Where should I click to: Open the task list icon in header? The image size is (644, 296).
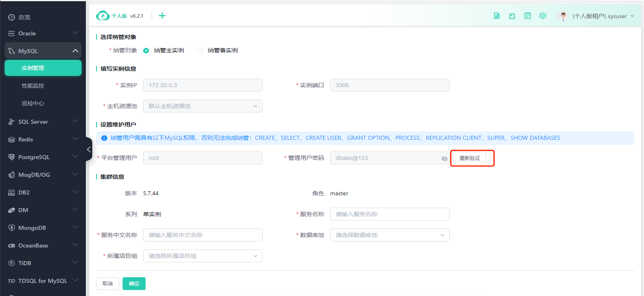527,16
